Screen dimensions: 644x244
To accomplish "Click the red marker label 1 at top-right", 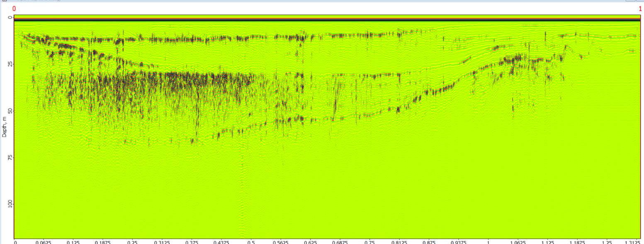I will (x=640, y=8).
